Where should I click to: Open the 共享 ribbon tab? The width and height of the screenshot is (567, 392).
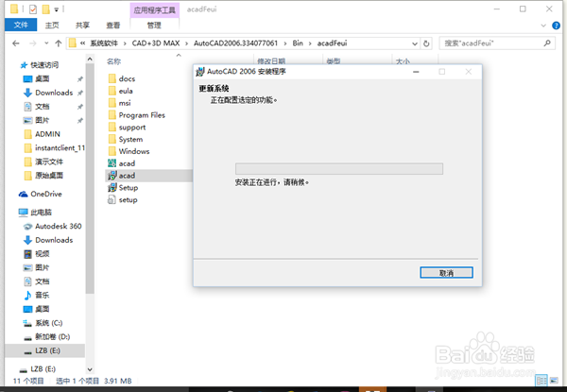tap(82, 26)
